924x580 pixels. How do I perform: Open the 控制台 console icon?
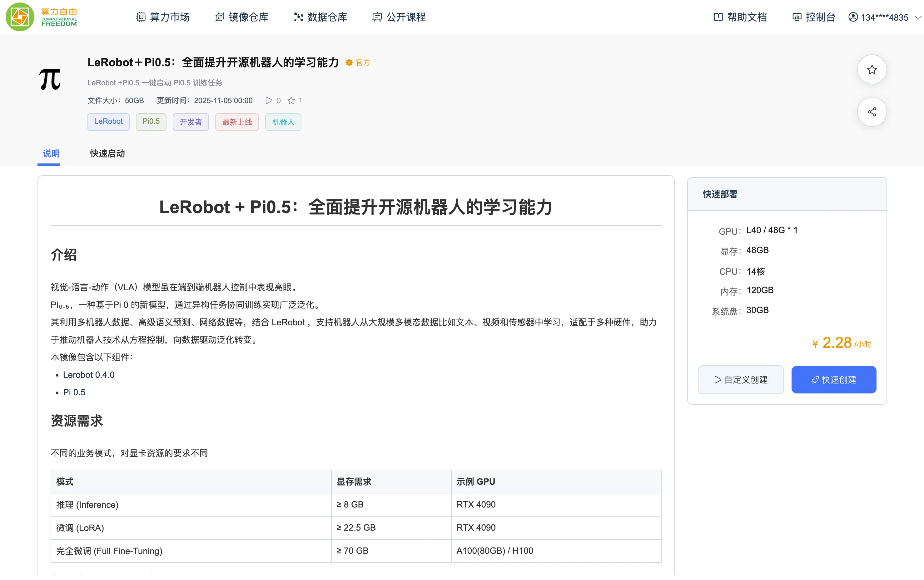coord(797,17)
